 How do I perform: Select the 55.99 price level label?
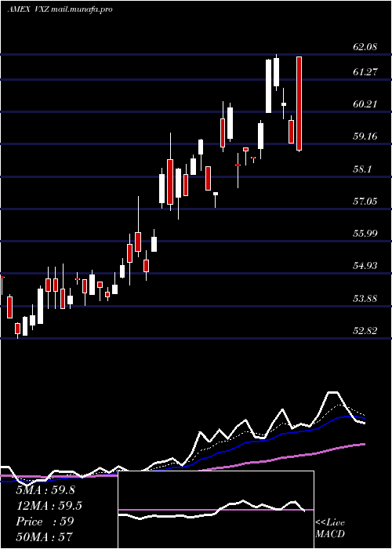(x=365, y=233)
